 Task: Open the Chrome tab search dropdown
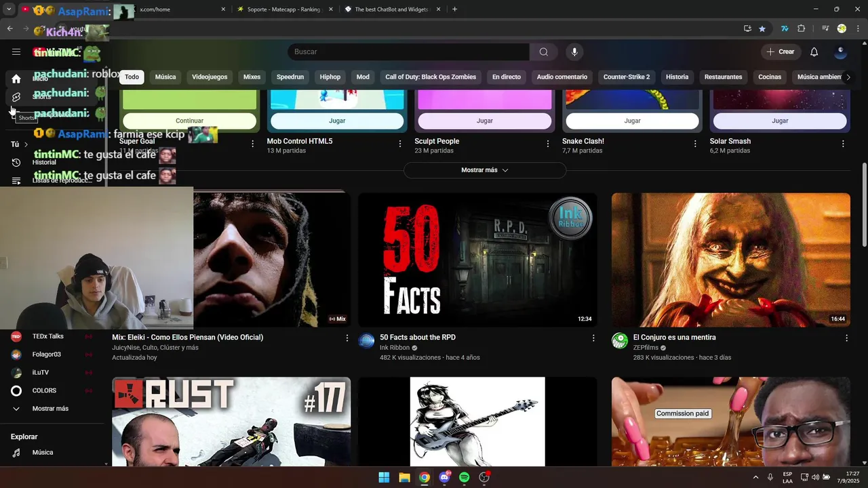(9, 9)
